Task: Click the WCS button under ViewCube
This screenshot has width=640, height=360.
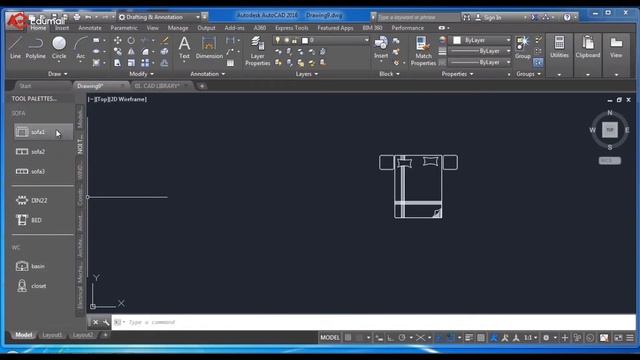Action: (610, 161)
